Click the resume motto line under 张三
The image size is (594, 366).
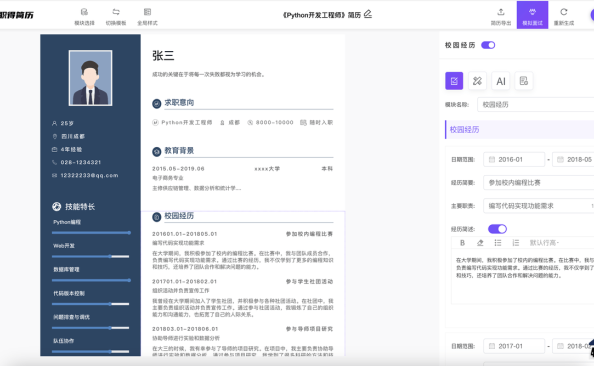tap(208, 74)
